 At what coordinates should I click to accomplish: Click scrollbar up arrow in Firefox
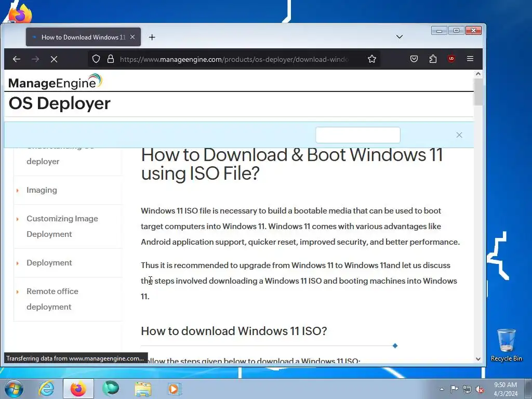(478, 74)
